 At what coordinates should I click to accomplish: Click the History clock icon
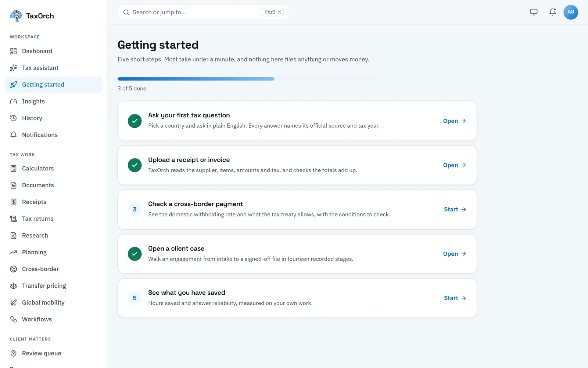(14, 118)
